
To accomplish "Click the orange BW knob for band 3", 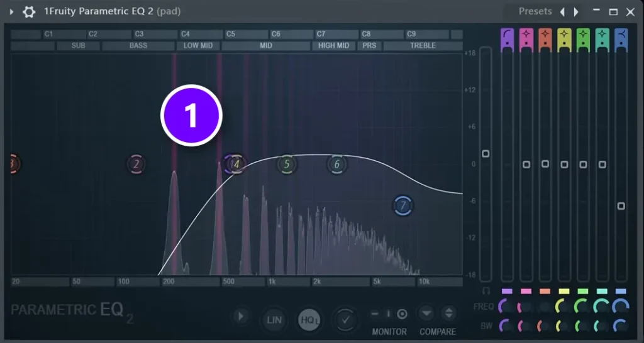I will pyautogui.click(x=544, y=326).
